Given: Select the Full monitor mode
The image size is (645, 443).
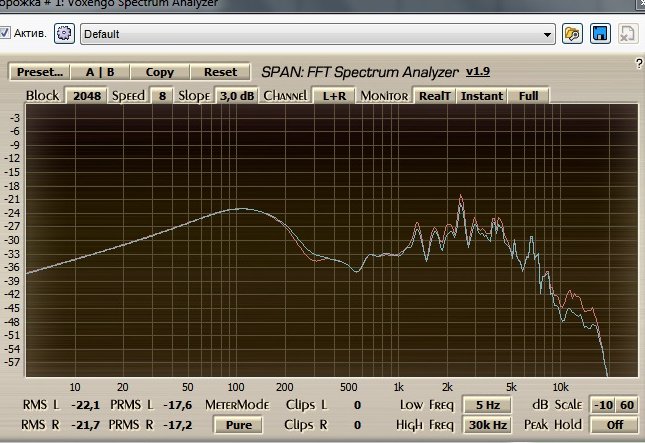Looking at the screenshot, I should pos(529,96).
